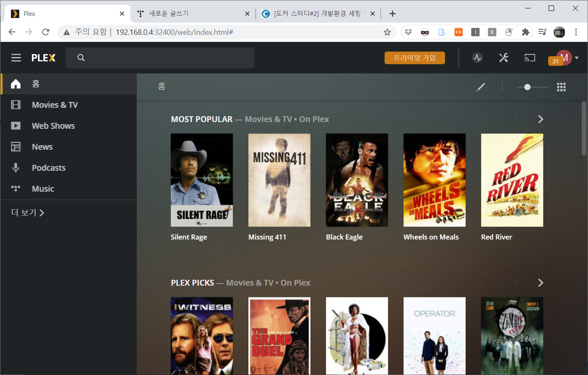Open the Red River poster

point(512,180)
